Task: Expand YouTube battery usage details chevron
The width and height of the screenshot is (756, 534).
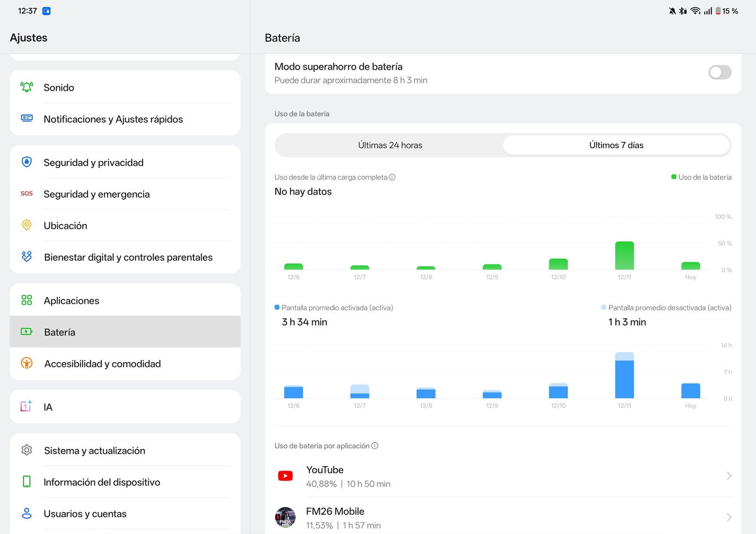Action: (x=729, y=476)
